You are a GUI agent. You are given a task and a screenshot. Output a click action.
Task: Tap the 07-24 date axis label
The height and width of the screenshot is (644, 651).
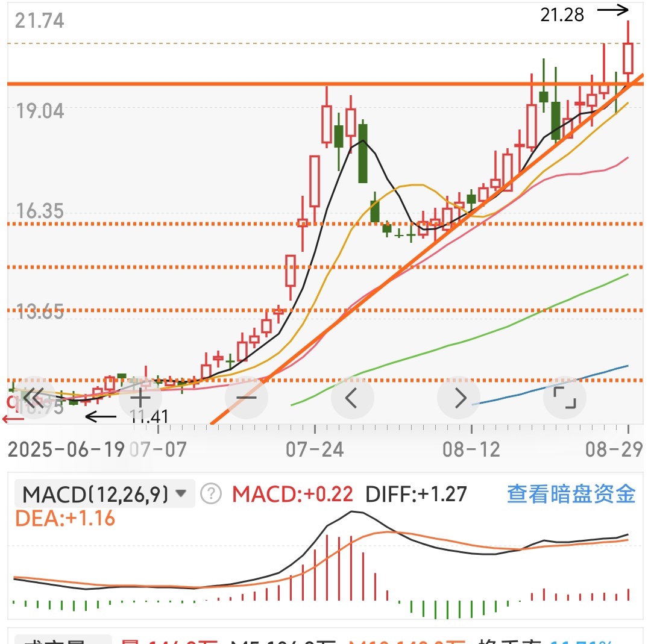[x=315, y=450]
